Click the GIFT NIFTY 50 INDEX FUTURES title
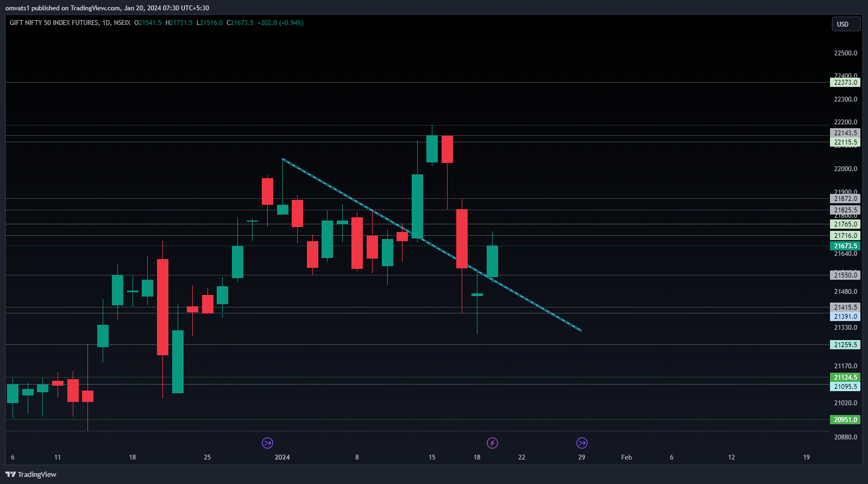The width and height of the screenshot is (868, 484). (54, 23)
